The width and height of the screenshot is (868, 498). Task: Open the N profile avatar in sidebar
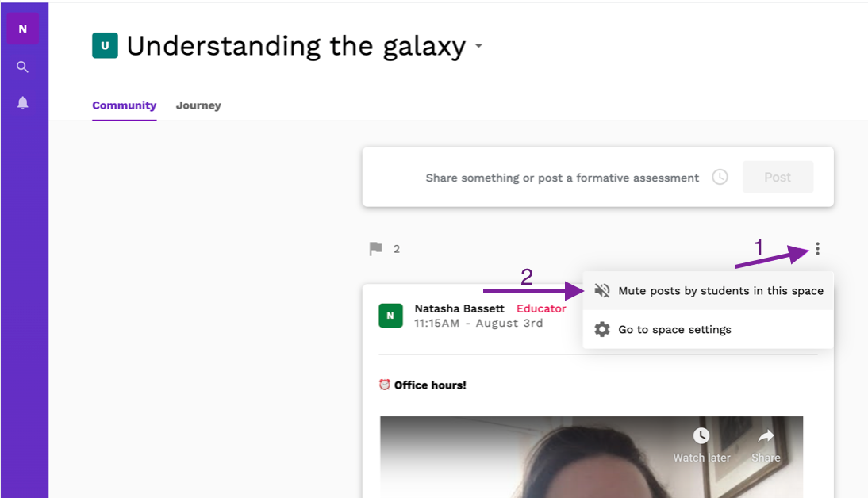[x=23, y=29]
